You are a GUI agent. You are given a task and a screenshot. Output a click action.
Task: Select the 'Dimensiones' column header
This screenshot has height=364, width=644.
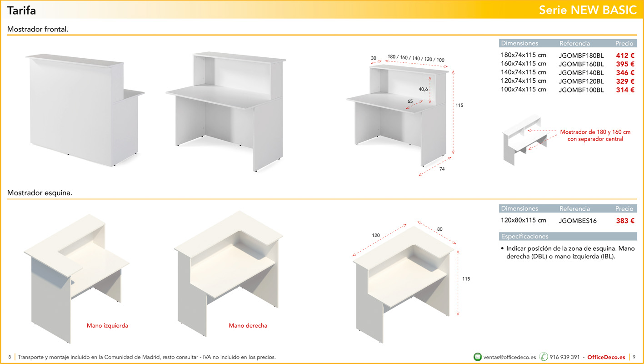tap(519, 43)
